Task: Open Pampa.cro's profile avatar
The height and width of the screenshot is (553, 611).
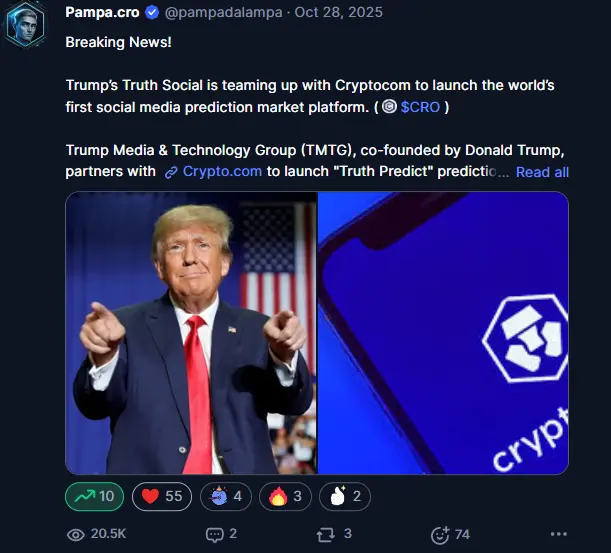Action: tap(25, 24)
